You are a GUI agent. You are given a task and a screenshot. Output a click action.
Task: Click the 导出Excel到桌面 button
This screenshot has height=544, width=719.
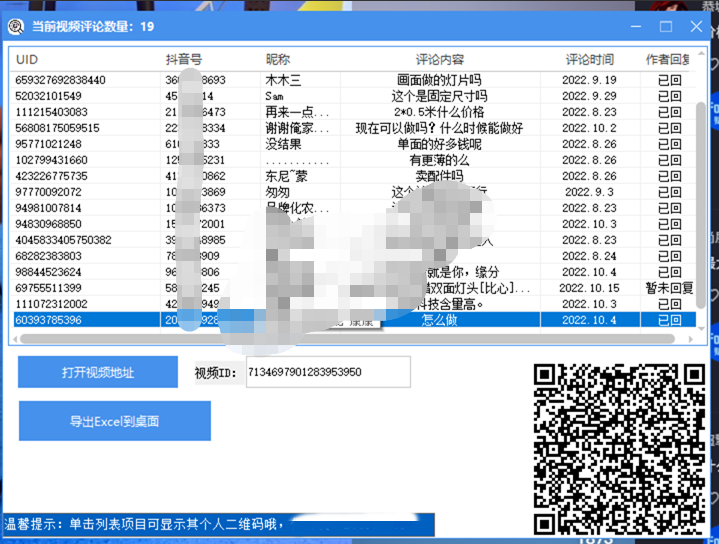[114, 422]
